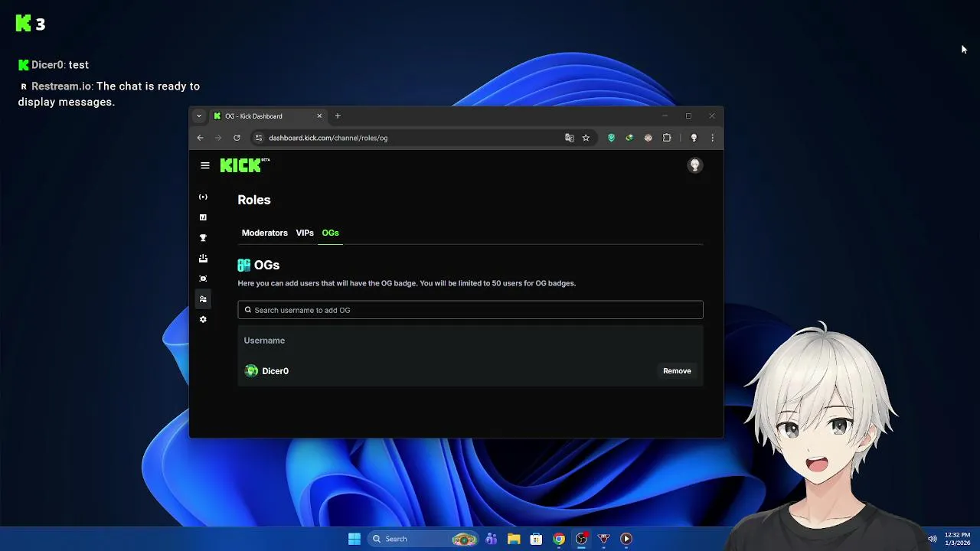Go back to the previous page
Screen dimensions: 980x551
(x=200, y=138)
